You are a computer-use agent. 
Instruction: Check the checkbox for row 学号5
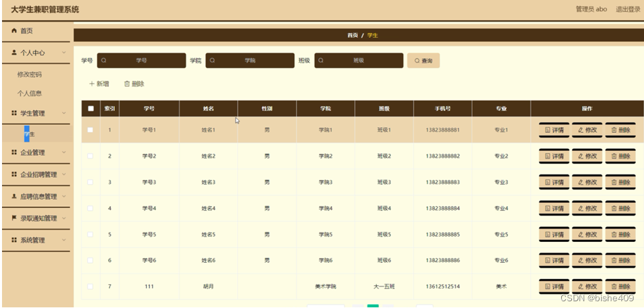tap(90, 235)
